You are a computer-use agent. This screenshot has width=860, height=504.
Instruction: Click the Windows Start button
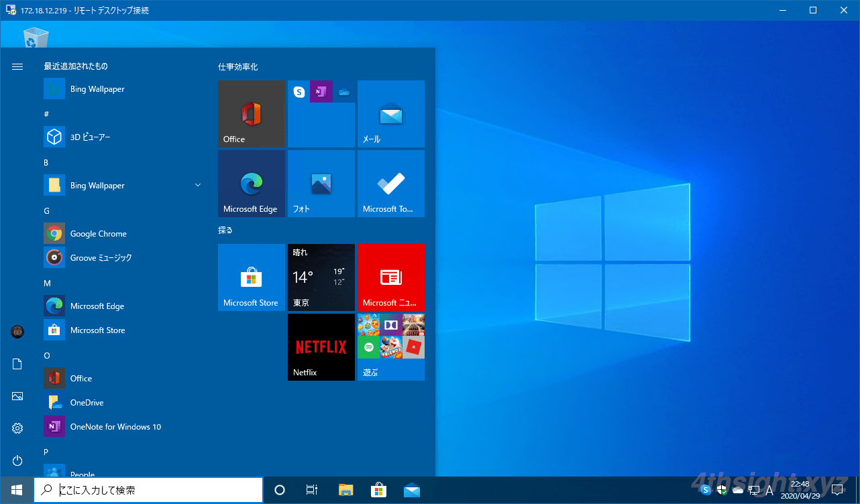[x=17, y=490]
